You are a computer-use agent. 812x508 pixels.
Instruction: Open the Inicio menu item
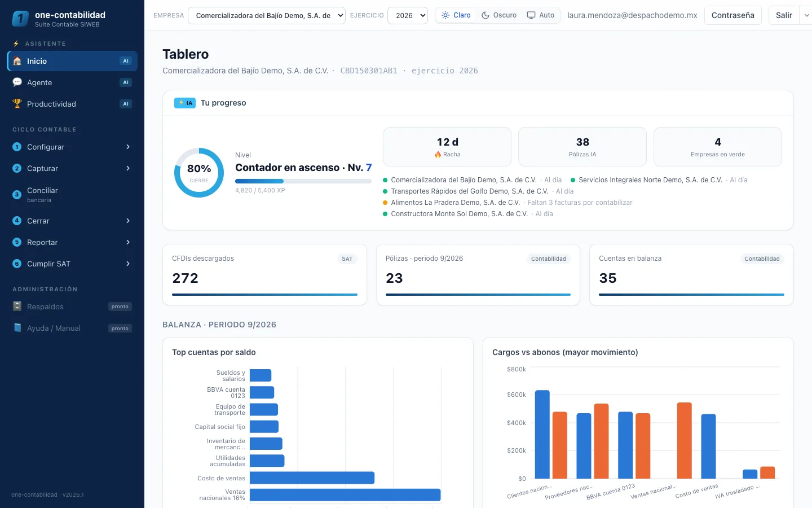(x=72, y=61)
